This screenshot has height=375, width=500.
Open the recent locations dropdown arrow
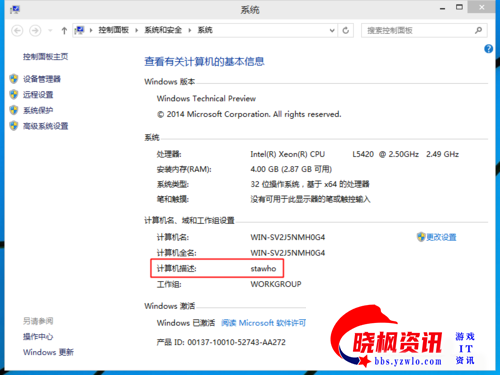[x=50, y=31]
